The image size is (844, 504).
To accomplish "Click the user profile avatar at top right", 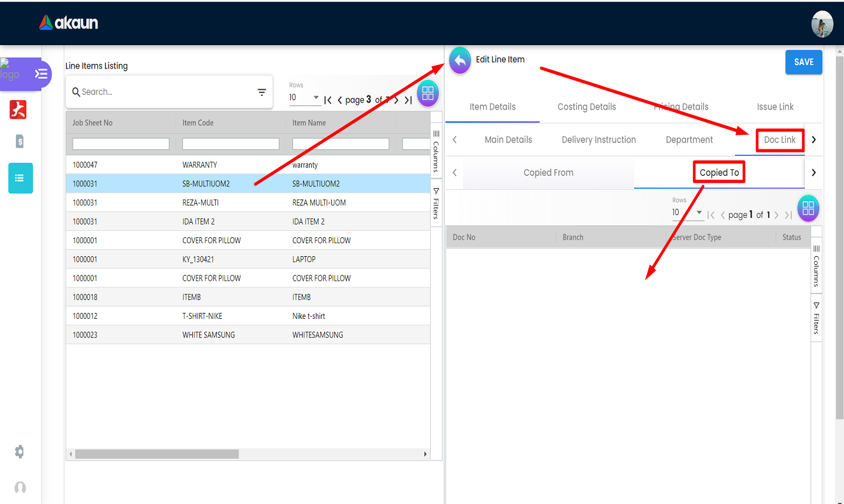I will coord(822,25).
